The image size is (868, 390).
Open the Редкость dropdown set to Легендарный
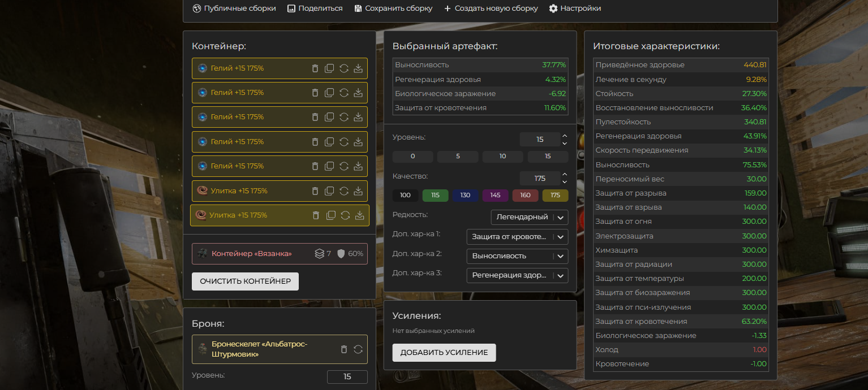click(529, 217)
